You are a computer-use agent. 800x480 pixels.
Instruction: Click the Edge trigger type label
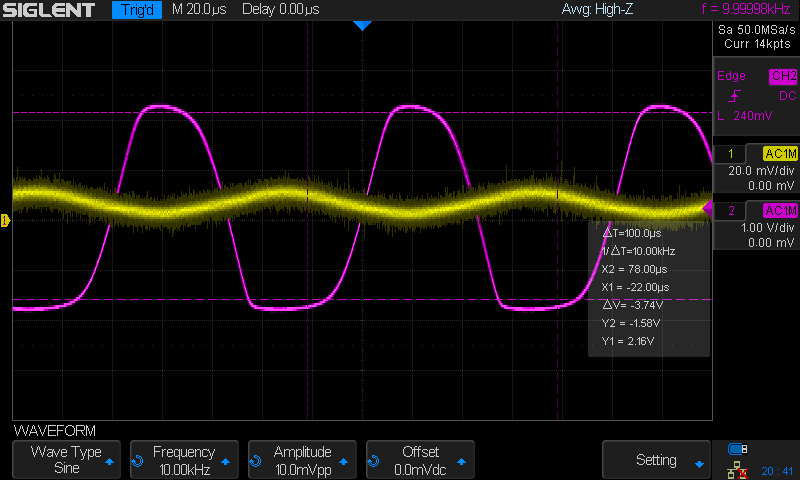tap(731, 76)
